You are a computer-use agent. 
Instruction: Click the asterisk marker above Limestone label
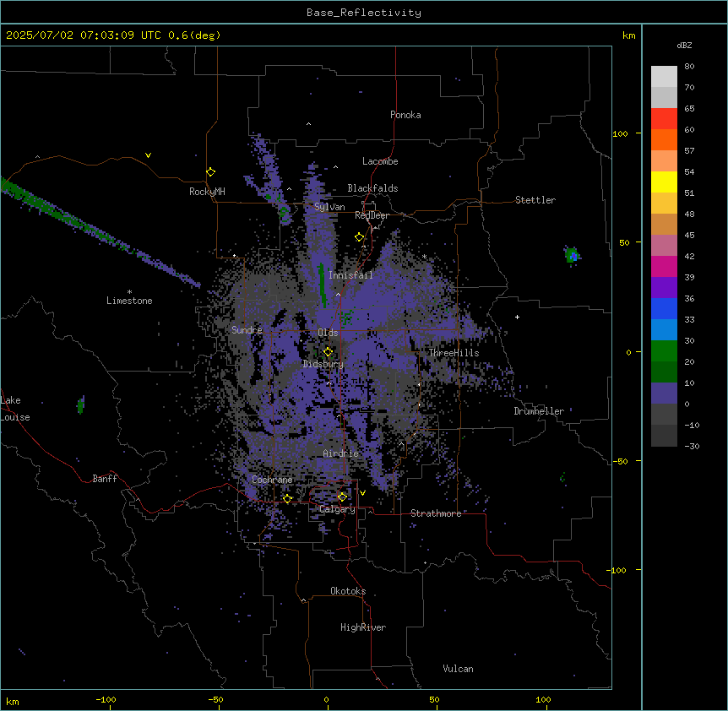pos(129,292)
